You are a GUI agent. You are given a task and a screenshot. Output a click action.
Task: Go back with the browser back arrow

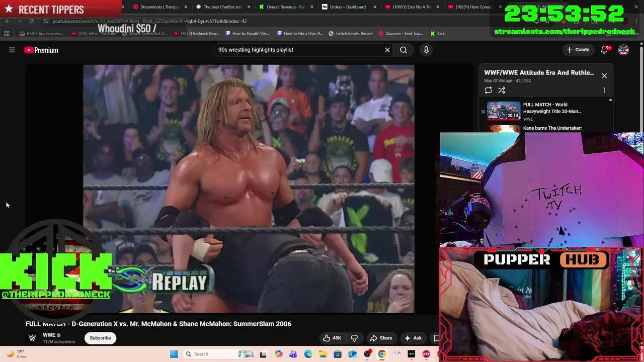pyautogui.click(x=7, y=21)
